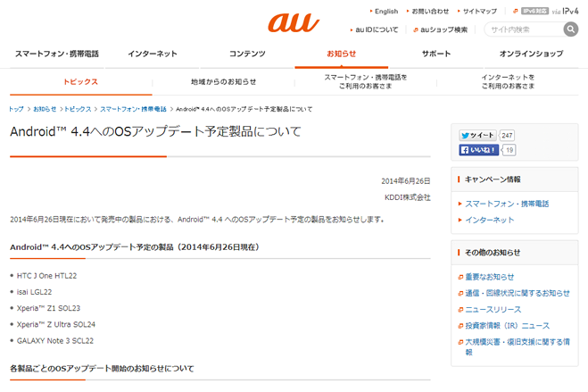
Task: Open 通信・回線状況に関するお知らせ link
Action: click(x=518, y=293)
